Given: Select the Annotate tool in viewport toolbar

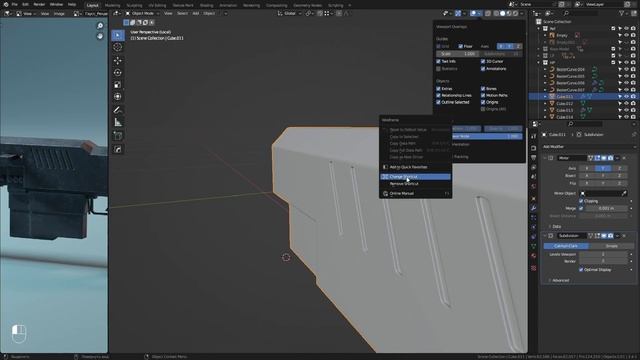Looking at the screenshot, I should (x=118, y=110).
